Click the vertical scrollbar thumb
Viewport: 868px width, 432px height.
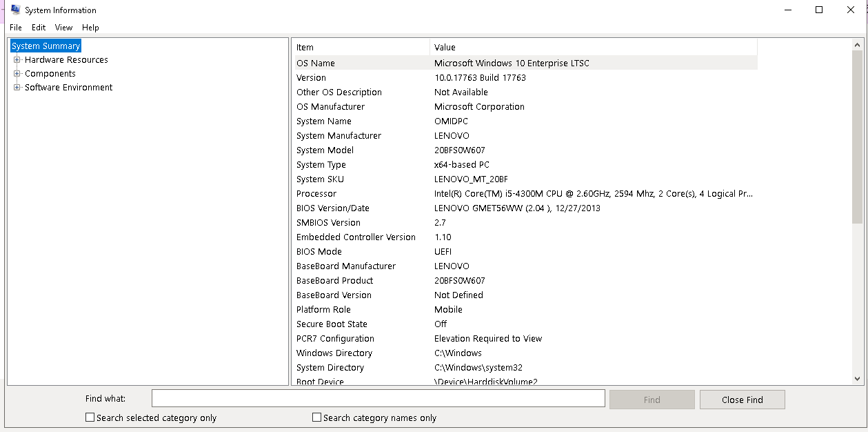[858, 137]
